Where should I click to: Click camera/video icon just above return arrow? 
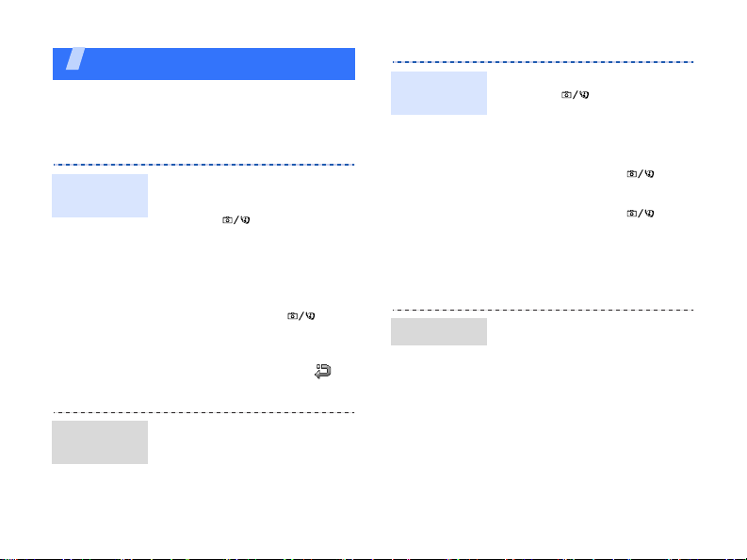(x=300, y=315)
